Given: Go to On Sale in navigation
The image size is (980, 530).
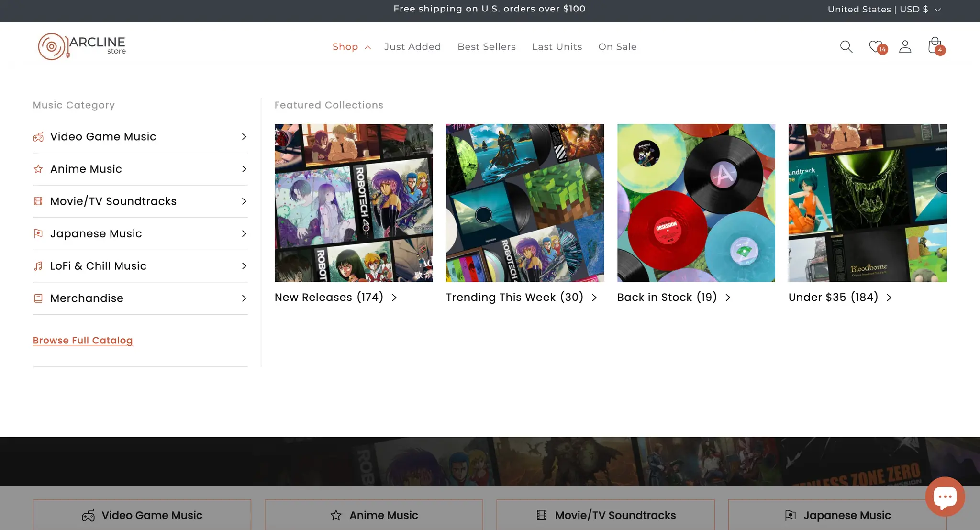Looking at the screenshot, I should (617, 47).
